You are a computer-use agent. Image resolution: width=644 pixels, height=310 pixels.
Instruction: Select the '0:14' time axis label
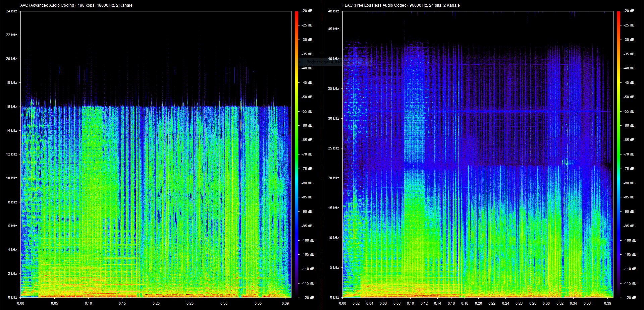[438, 303]
